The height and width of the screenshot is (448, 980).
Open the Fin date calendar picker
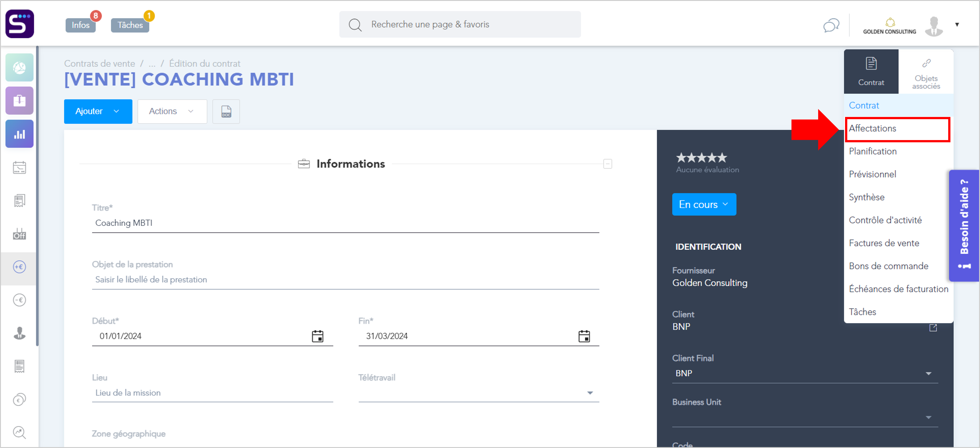[x=584, y=336]
